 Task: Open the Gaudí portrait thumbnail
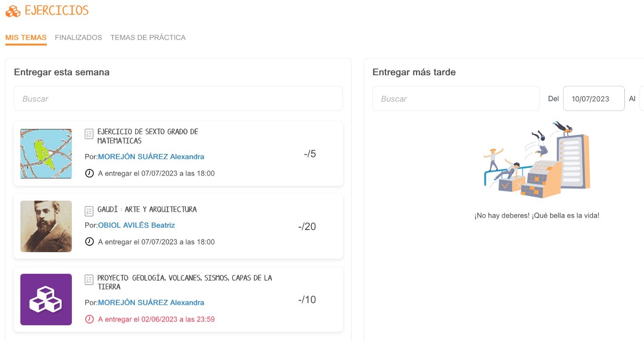click(x=46, y=226)
